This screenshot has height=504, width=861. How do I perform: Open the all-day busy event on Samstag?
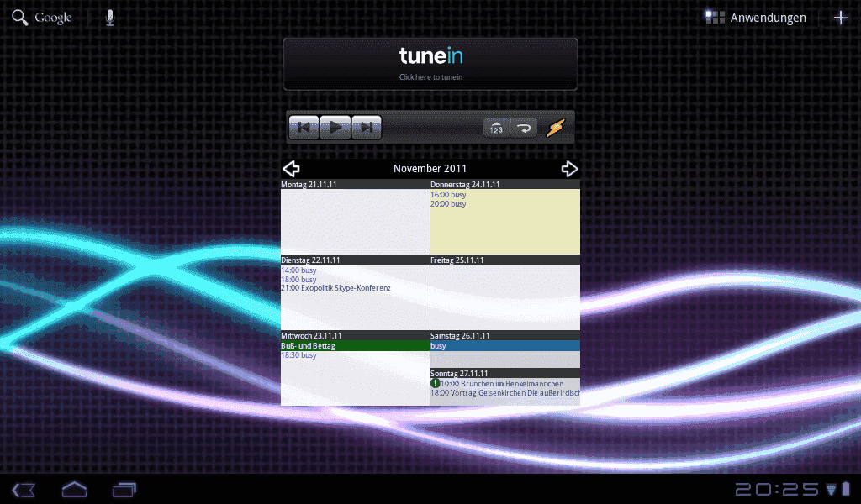(x=505, y=346)
